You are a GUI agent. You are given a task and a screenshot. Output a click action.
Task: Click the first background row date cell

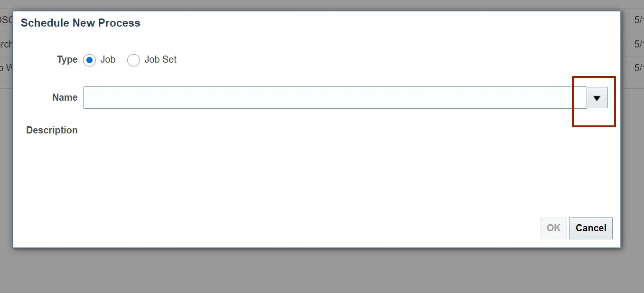tap(639, 20)
